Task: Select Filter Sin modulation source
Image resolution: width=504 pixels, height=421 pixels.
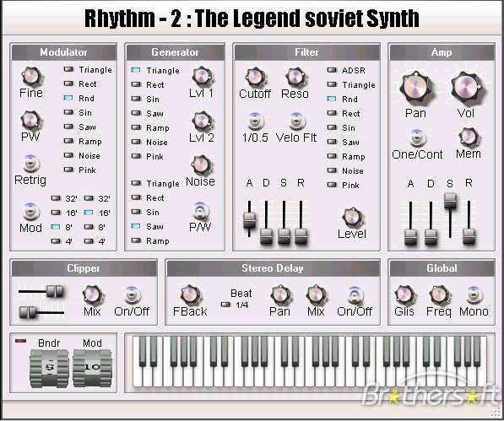Action: click(332, 127)
